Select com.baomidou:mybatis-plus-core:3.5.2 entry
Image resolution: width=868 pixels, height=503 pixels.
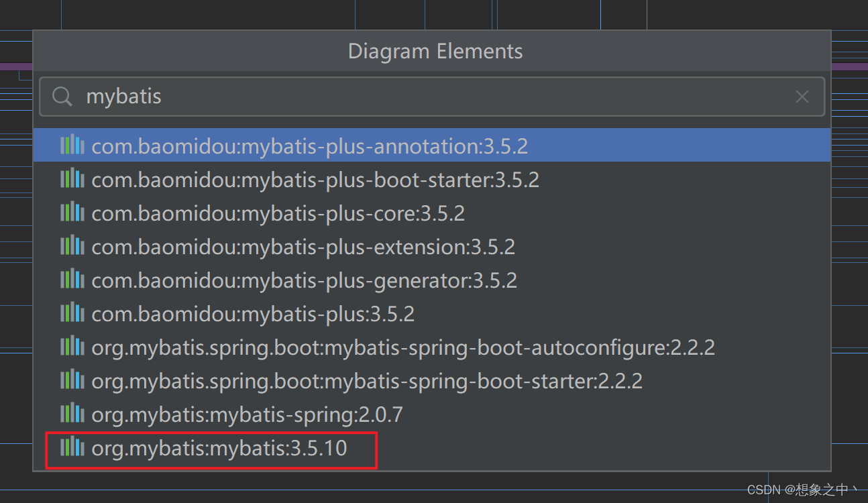pos(432,213)
